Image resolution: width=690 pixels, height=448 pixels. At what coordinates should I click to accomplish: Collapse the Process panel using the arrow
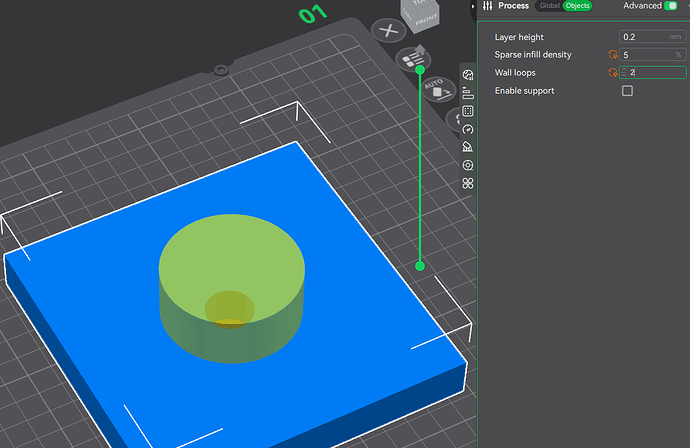click(472, 6)
